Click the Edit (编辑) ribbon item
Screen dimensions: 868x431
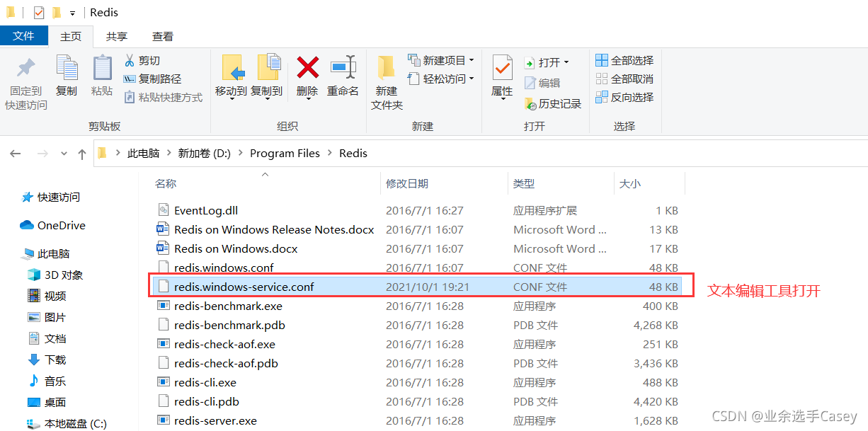pyautogui.click(x=542, y=83)
